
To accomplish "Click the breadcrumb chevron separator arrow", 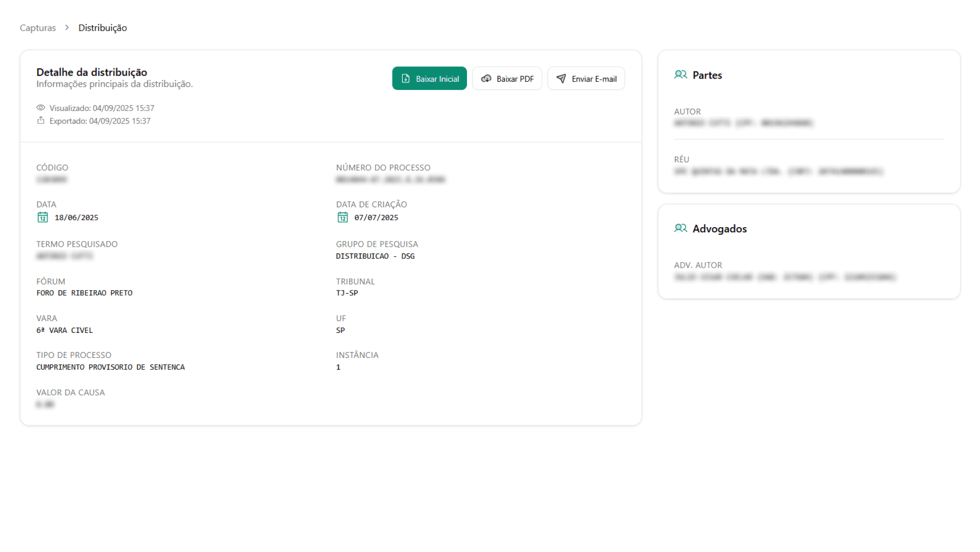I will (x=67, y=28).
